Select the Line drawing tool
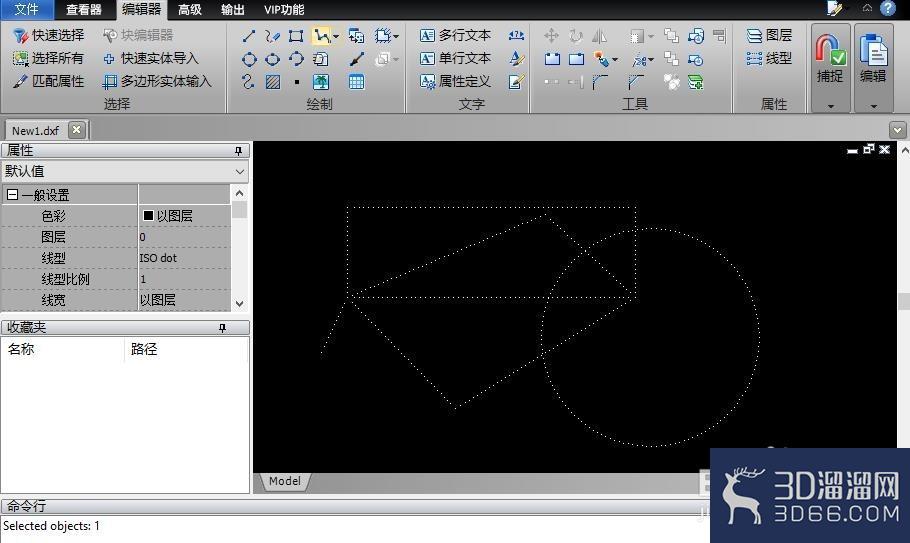Screen dimensions: 910x543 249,36
